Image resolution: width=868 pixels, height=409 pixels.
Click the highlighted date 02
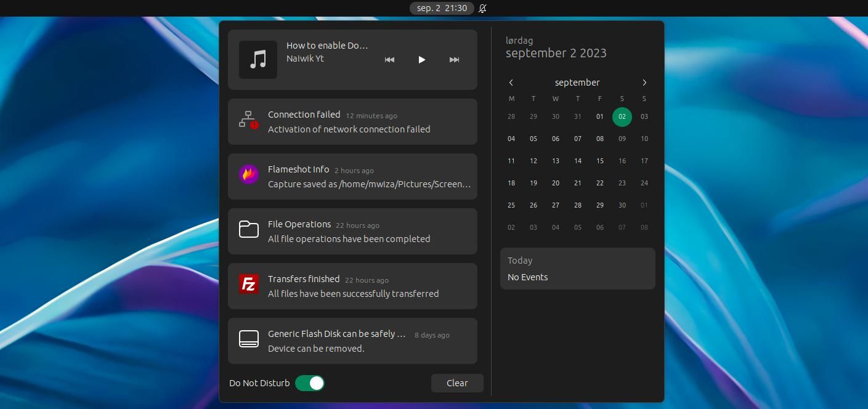click(622, 116)
